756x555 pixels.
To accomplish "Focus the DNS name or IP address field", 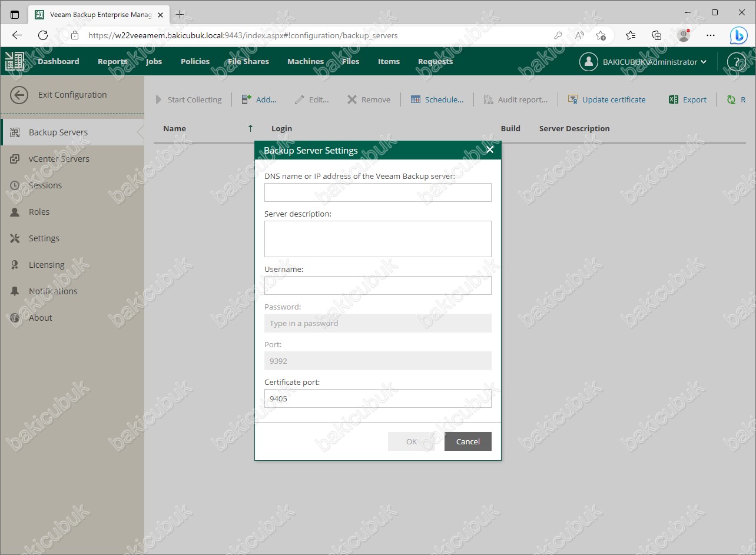I will pyautogui.click(x=378, y=192).
